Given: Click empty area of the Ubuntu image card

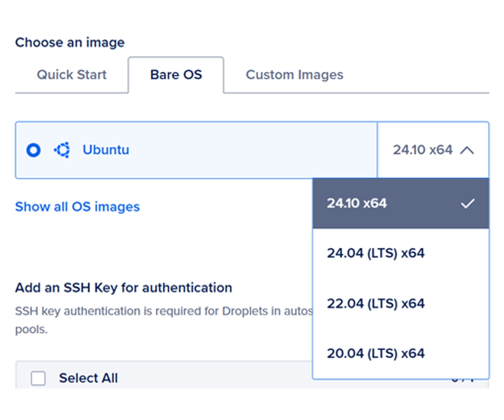Looking at the screenshot, I should tap(252, 150).
